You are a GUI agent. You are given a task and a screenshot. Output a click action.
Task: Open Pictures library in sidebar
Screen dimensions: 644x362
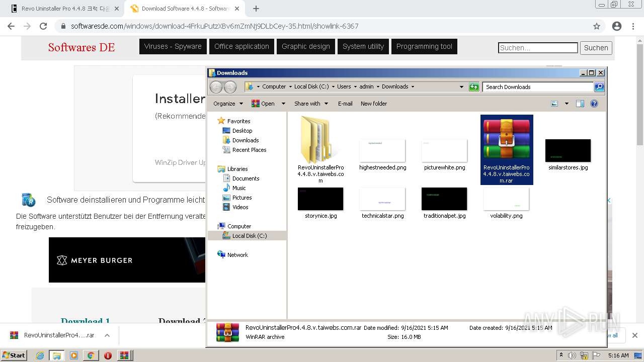coord(237,198)
